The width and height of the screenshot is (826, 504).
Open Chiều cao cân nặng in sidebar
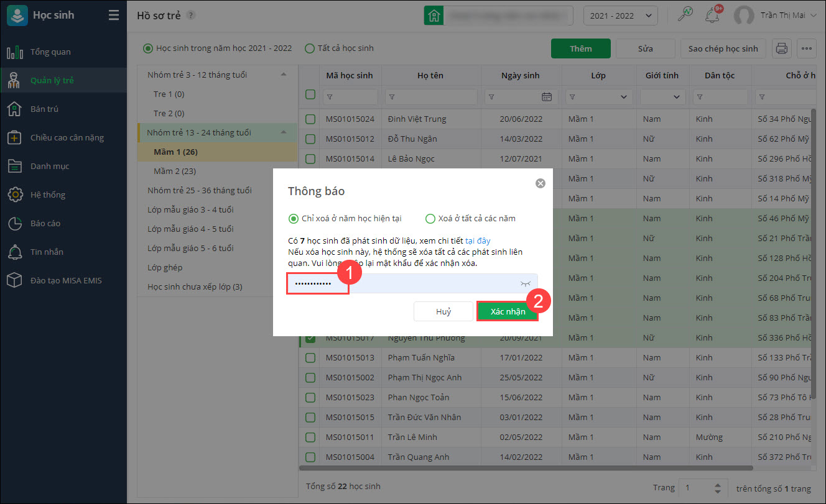pyautogui.click(x=63, y=137)
